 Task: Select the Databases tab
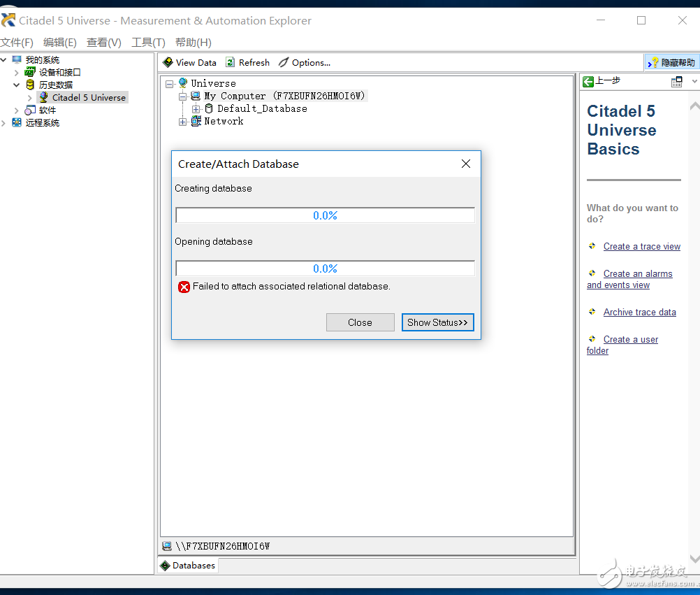188,566
